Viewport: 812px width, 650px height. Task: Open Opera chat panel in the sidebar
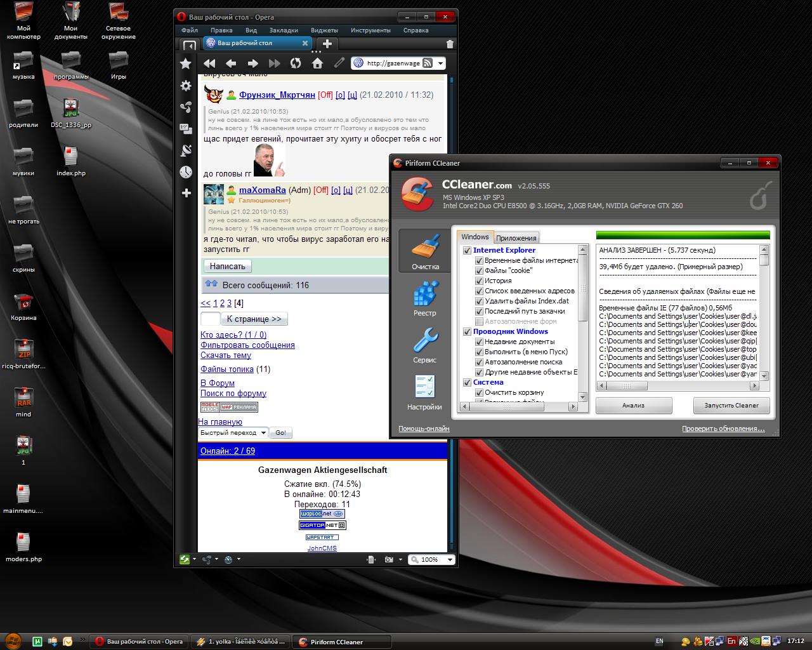tap(186, 128)
